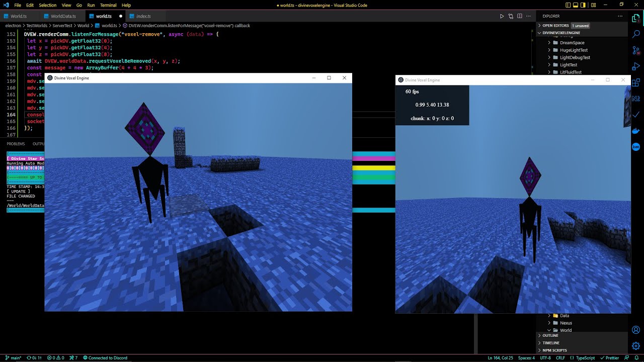Open the Extensions view icon
Image resolution: width=644 pixels, height=362 pixels.
[x=635, y=82]
